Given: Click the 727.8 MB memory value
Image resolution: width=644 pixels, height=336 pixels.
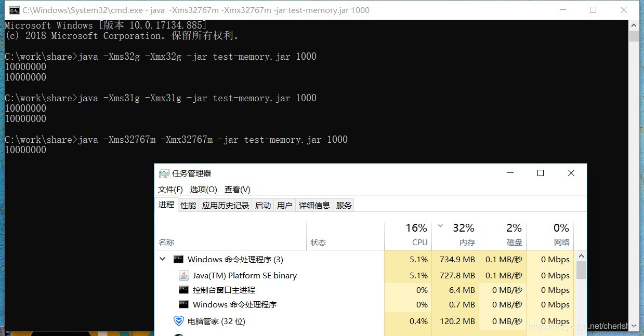Looking at the screenshot, I should pos(457,275).
